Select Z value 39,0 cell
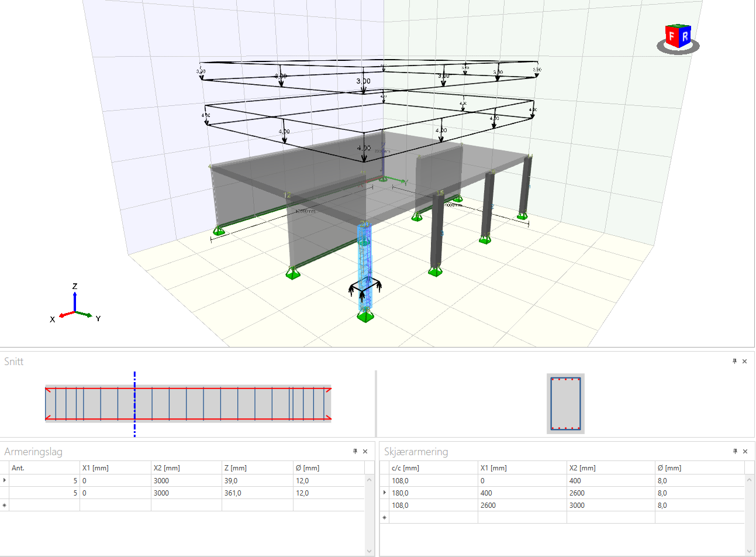The image size is (756, 557). [257, 480]
